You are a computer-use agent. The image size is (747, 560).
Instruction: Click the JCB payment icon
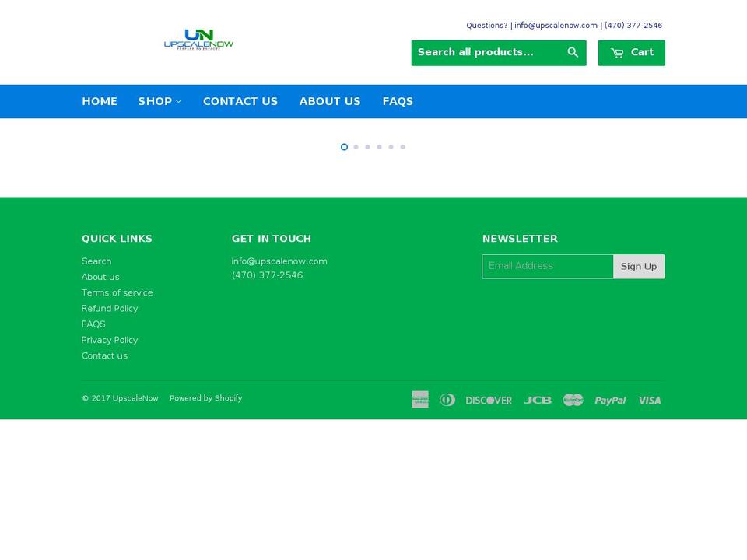coord(538,400)
